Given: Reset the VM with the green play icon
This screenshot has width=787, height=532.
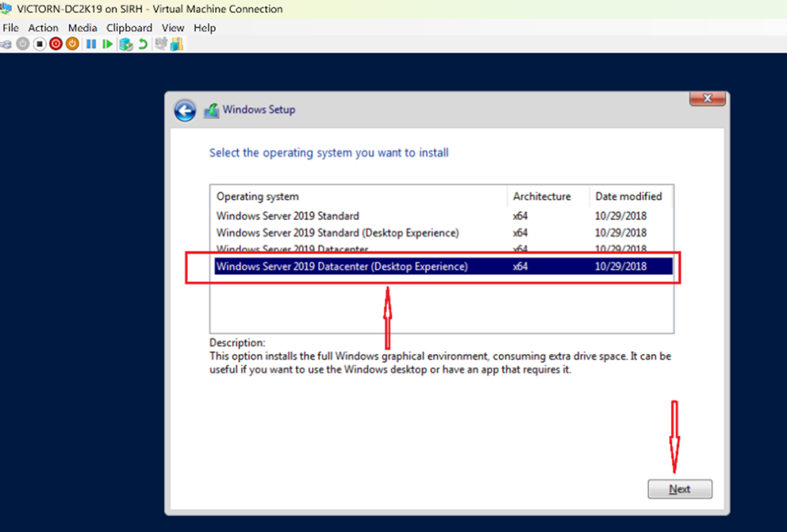Looking at the screenshot, I should coord(107,44).
